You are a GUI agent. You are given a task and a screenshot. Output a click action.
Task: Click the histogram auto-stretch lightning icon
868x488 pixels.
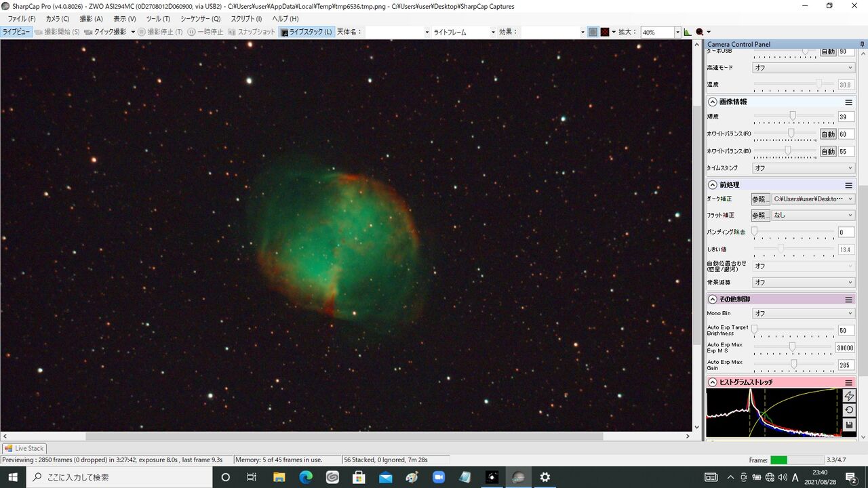[x=849, y=395]
